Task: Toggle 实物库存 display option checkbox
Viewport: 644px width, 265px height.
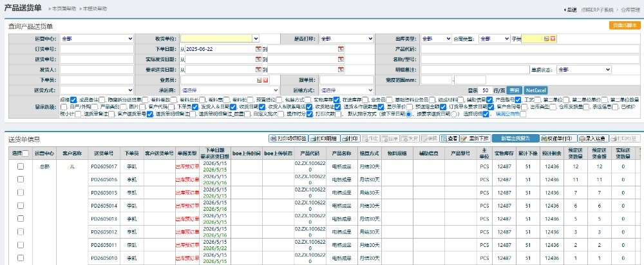Action: (x=336, y=99)
